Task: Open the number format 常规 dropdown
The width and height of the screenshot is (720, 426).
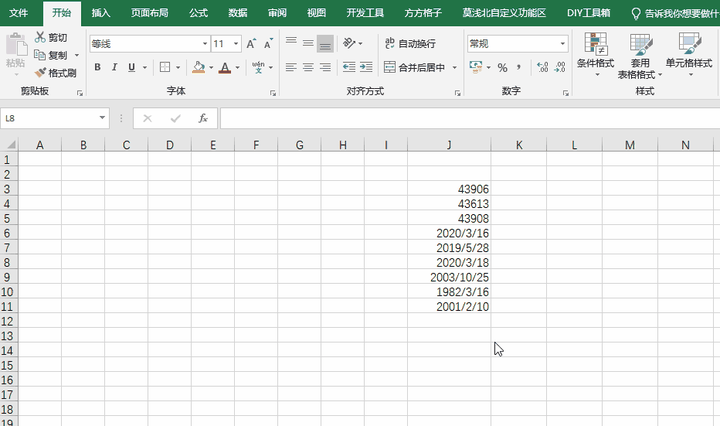Action: (x=562, y=44)
